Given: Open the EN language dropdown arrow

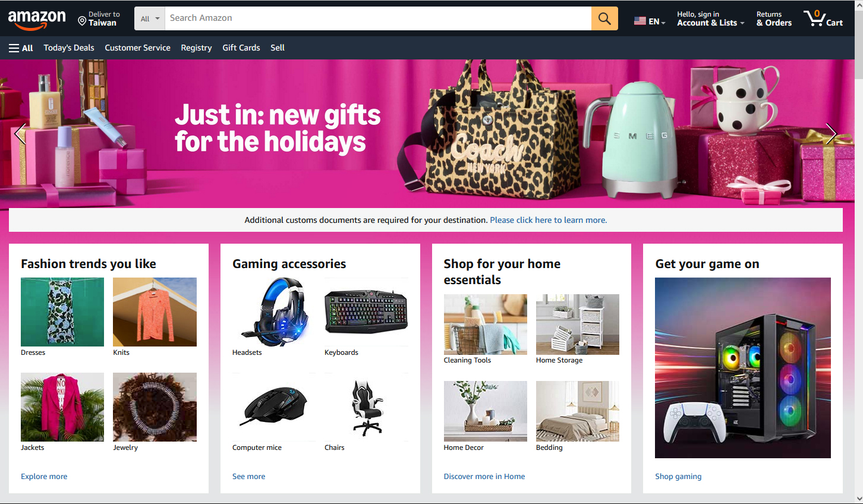Looking at the screenshot, I should click(x=663, y=23).
